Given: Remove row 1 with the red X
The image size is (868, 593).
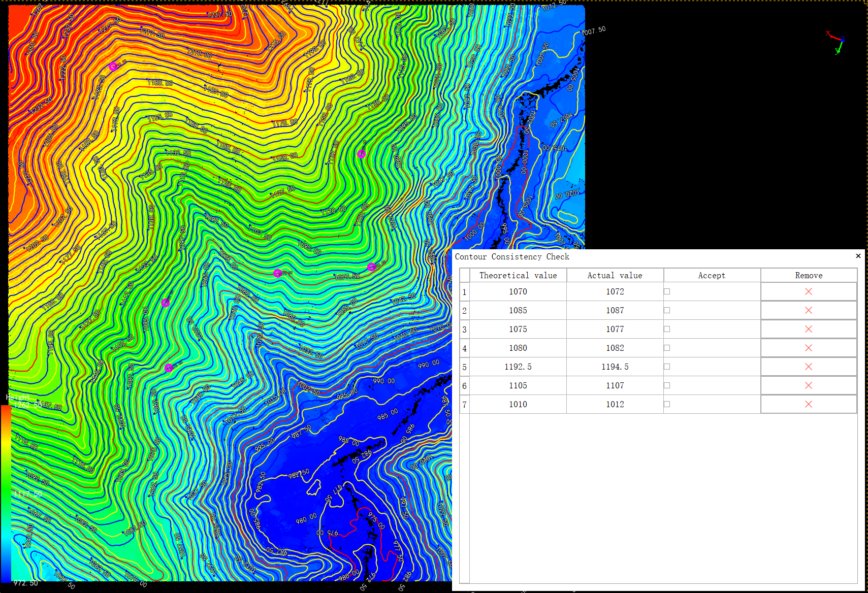Looking at the screenshot, I should click(x=809, y=291).
